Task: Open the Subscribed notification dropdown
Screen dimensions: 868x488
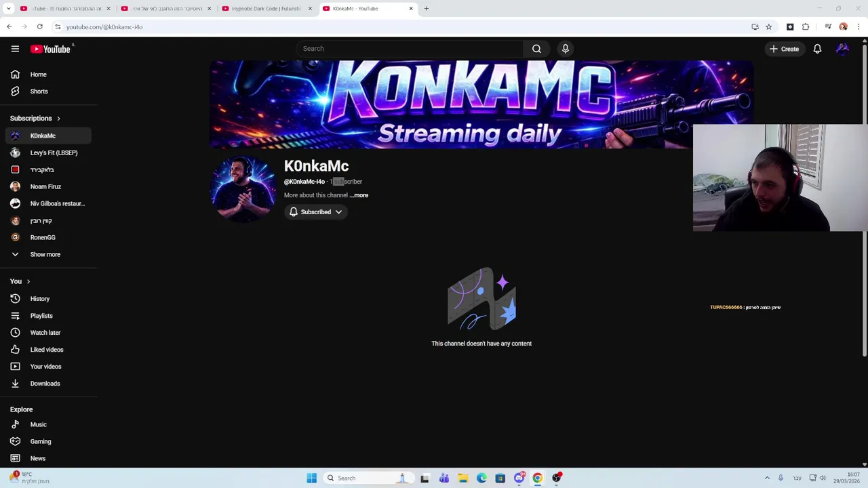Action: pyautogui.click(x=317, y=212)
